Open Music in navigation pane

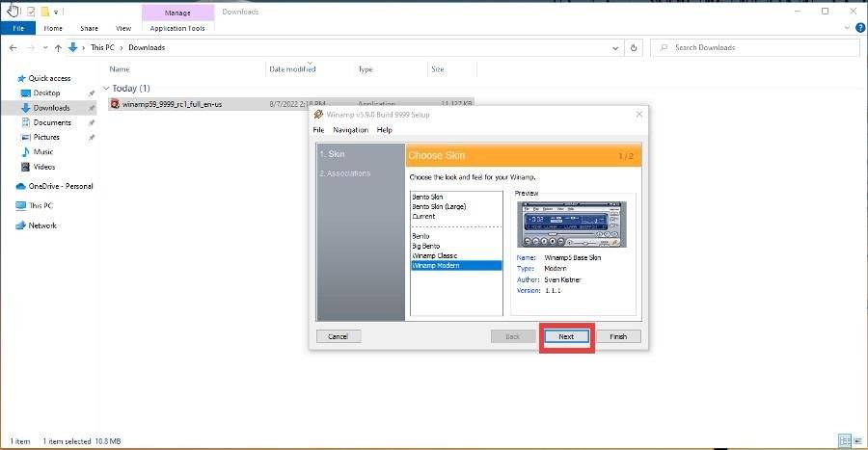43,152
